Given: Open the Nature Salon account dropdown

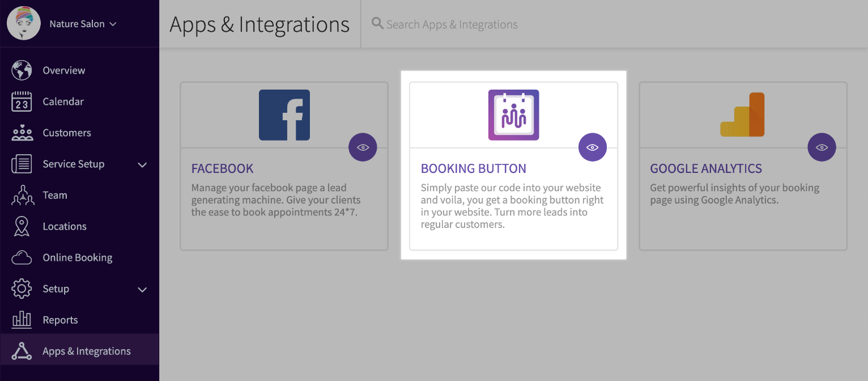Looking at the screenshot, I should click(83, 24).
